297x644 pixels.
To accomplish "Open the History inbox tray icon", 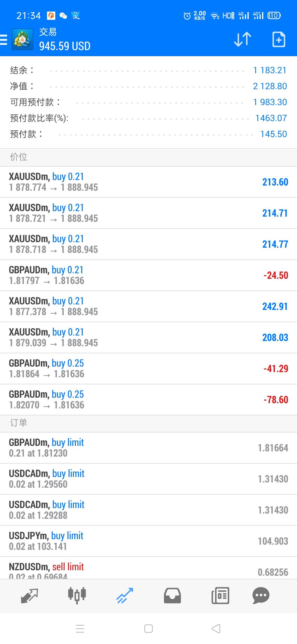I will [x=172, y=596].
